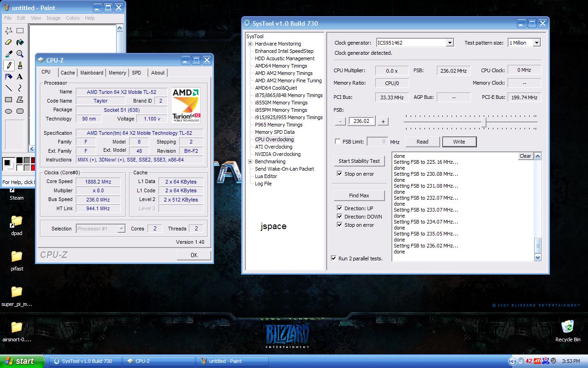Open the Windows start menu

(22, 361)
